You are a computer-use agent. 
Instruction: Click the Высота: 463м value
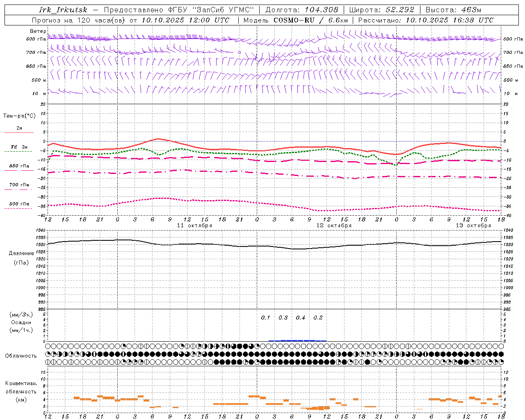[453, 10]
